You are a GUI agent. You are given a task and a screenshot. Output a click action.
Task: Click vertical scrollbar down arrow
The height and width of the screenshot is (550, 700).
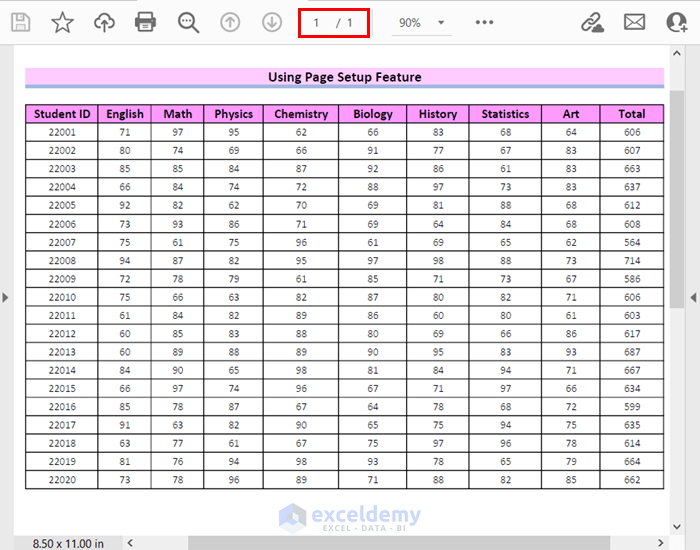[x=677, y=527]
